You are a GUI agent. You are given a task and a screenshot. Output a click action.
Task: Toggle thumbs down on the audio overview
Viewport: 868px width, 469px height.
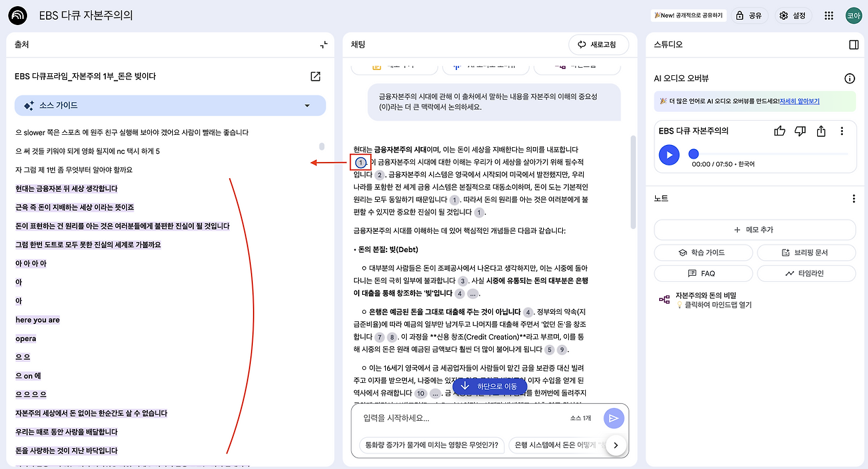click(x=800, y=131)
